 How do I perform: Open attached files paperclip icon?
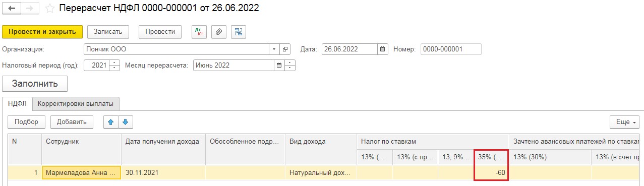[x=218, y=32]
